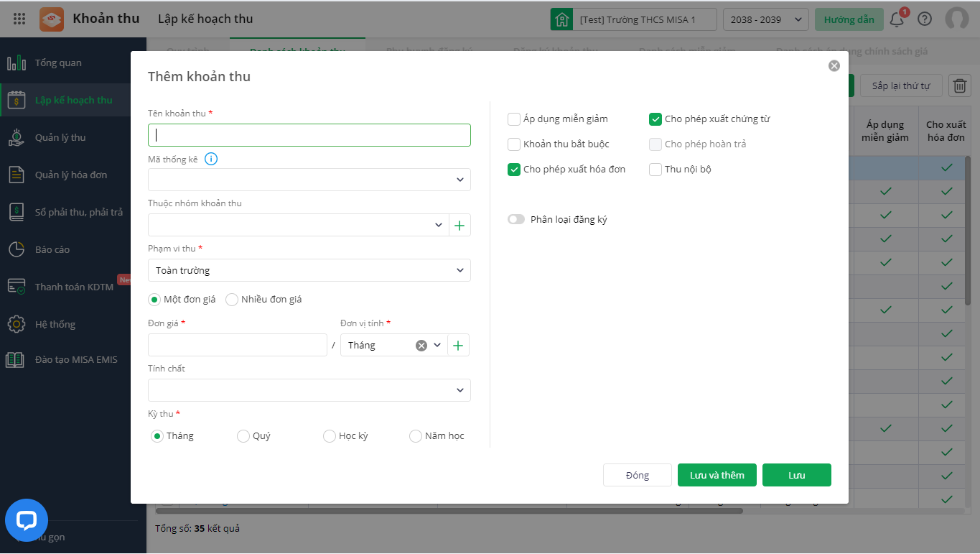Image resolution: width=980 pixels, height=554 pixels.
Task: Go to Quản lý hóa đơn in sidebar
Action: coord(70,175)
